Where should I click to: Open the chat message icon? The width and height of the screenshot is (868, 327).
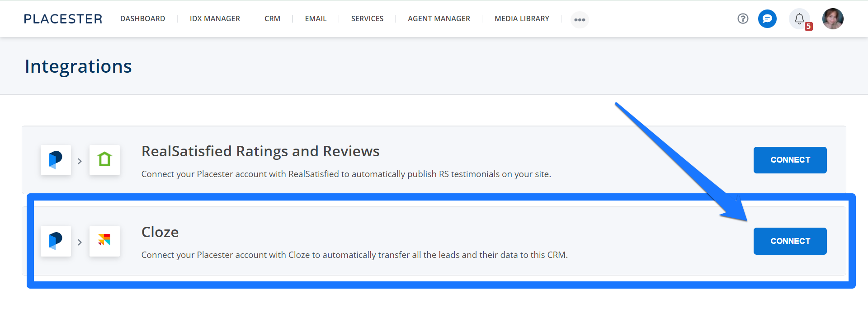click(767, 19)
